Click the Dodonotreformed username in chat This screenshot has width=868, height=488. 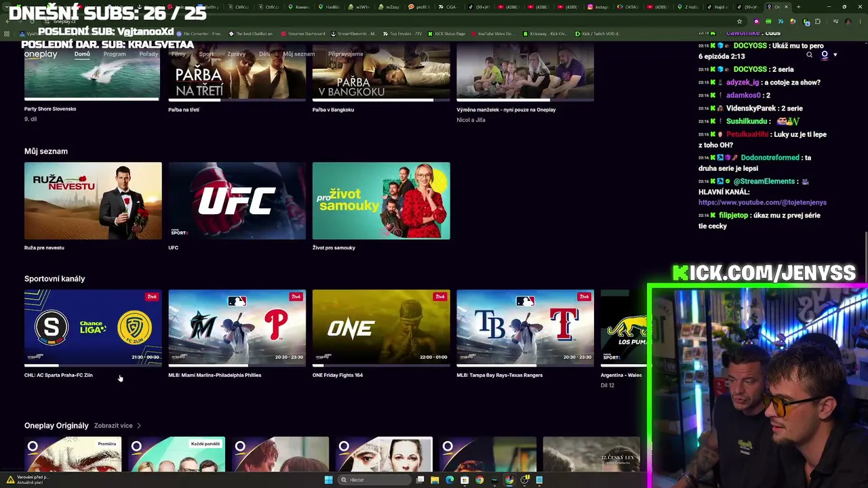click(770, 158)
